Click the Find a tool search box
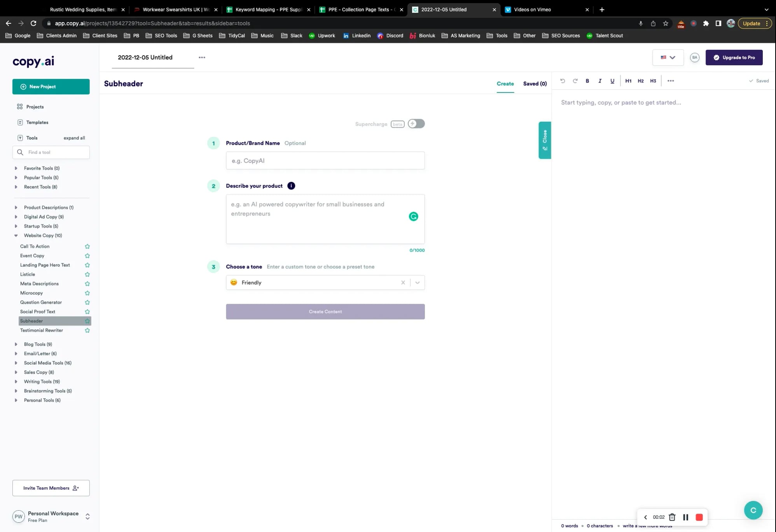Viewport: 776px width, 532px height. click(x=51, y=152)
